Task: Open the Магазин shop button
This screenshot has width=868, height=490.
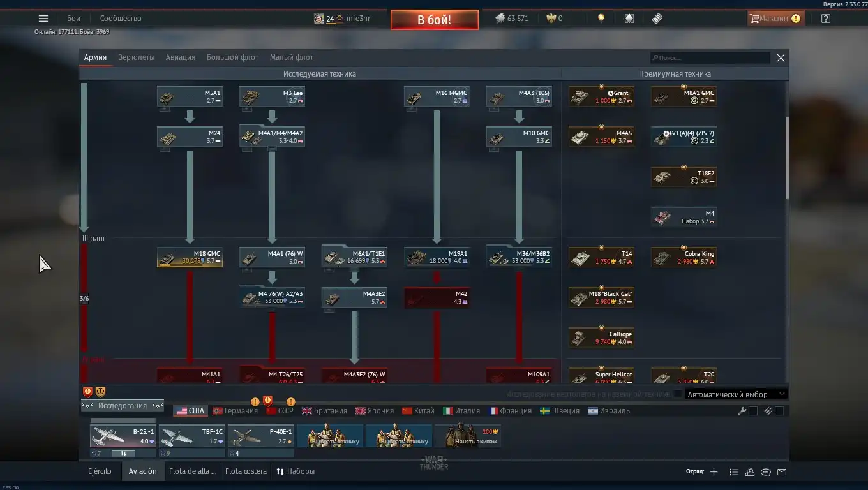Action: (775, 19)
